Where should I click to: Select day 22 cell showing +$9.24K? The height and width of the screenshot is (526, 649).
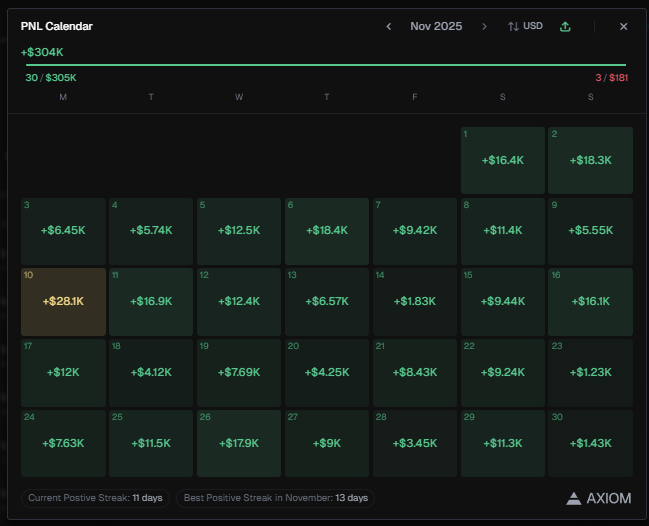(x=502, y=373)
